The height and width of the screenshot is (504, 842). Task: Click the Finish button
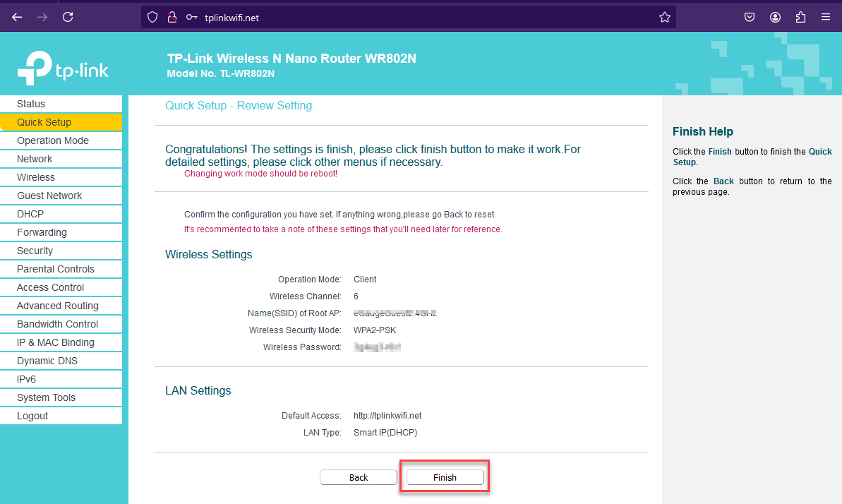tap(445, 477)
